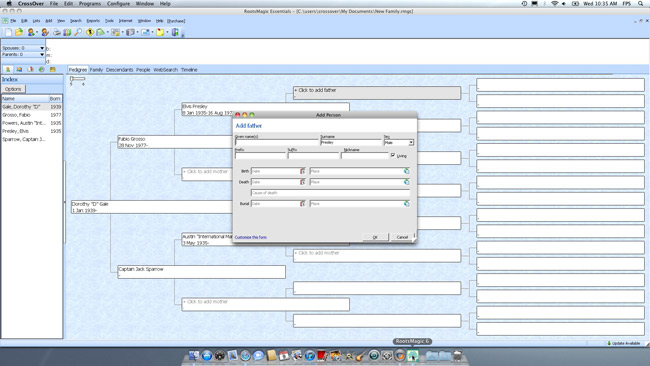Screen dimensions: 650x366
Task: Open the death date calendar icon
Action: point(303,182)
